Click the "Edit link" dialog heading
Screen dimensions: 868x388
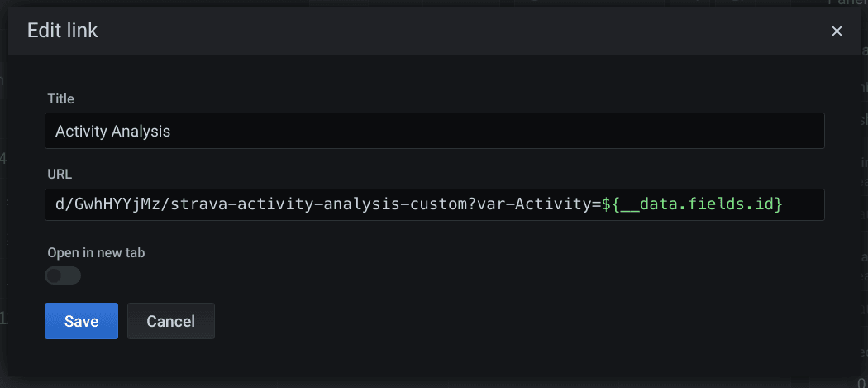point(63,31)
